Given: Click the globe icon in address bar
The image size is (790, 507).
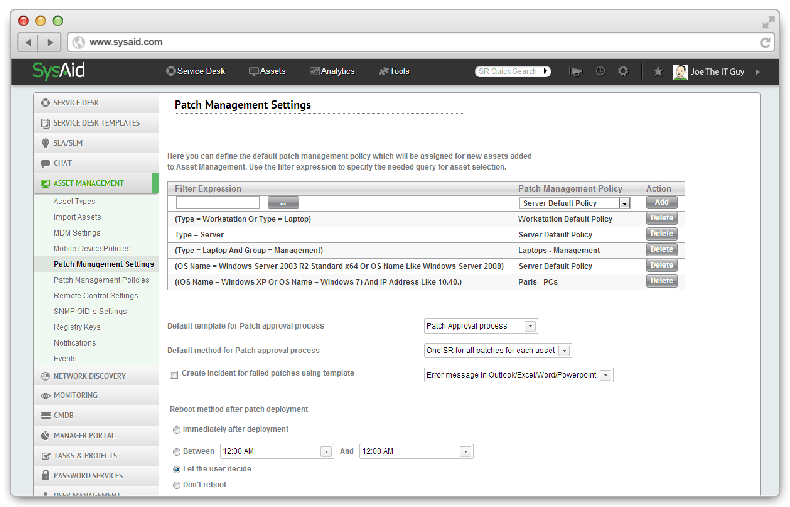Looking at the screenshot, I should click(x=79, y=42).
